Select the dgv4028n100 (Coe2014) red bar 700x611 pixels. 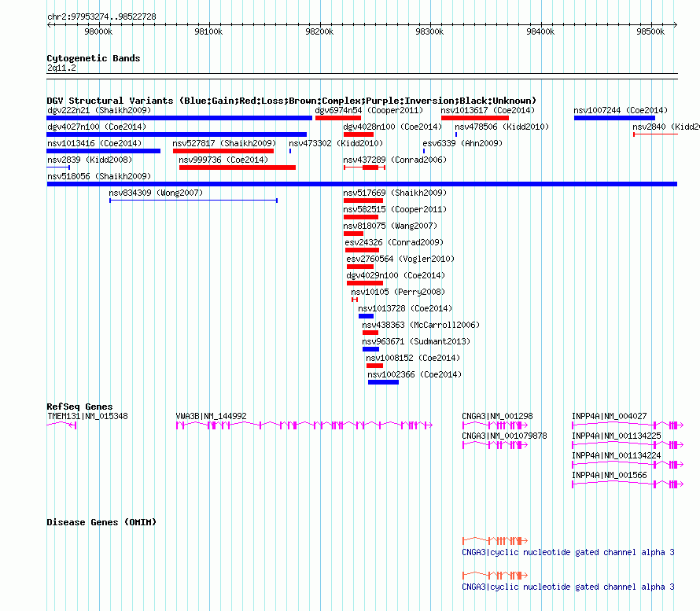[x=359, y=134]
